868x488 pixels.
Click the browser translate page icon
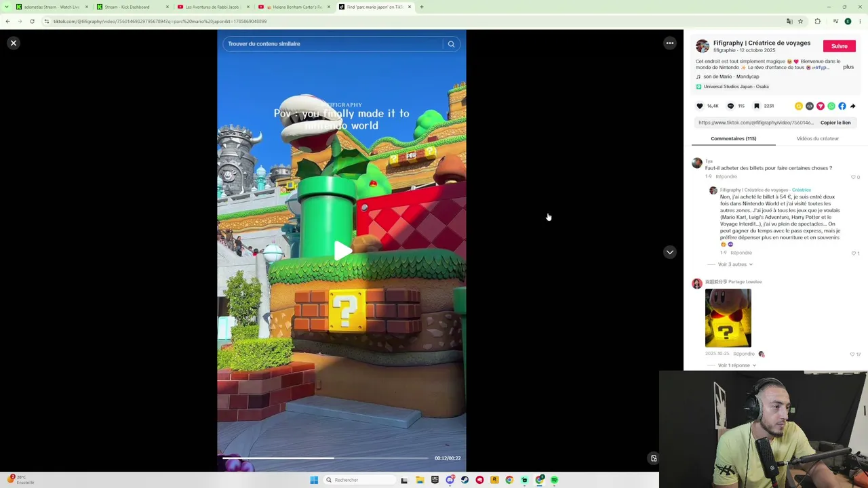pyautogui.click(x=789, y=22)
